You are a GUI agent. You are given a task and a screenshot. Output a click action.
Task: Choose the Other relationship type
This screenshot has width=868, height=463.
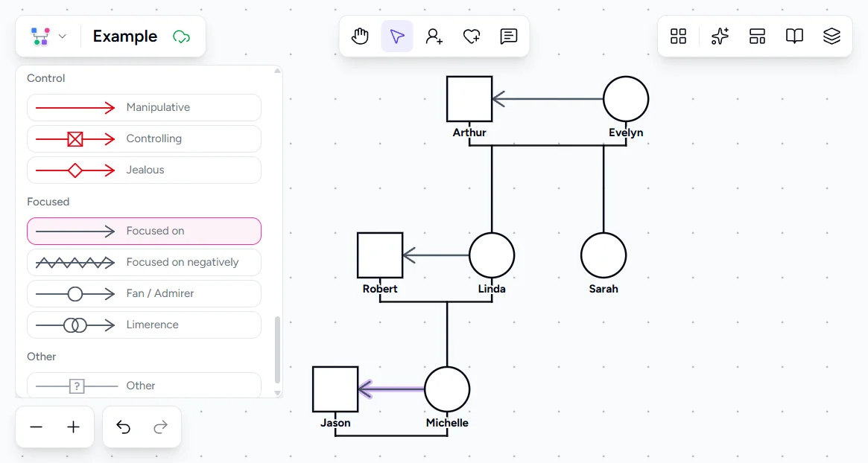(x=144, y=386)
